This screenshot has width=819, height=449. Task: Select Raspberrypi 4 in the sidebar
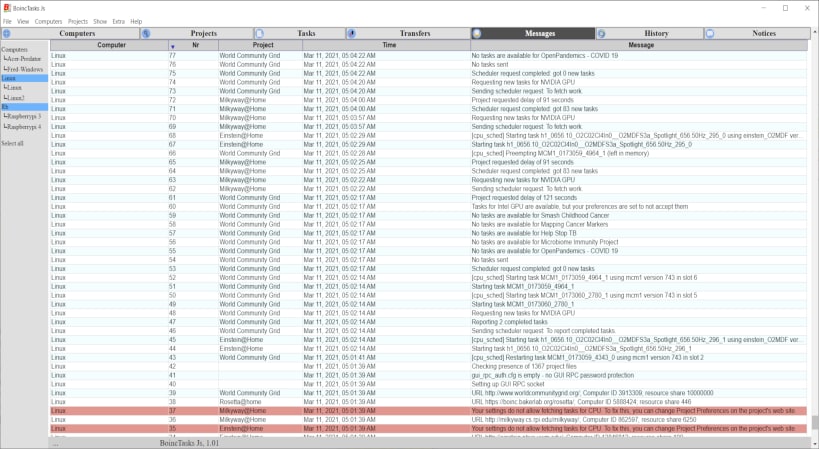(x=24, y=126)
